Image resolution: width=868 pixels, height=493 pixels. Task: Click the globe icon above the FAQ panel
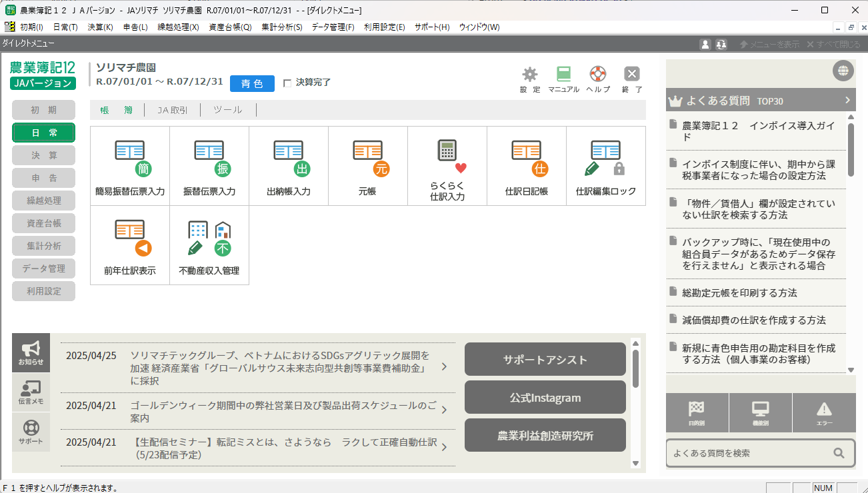click(x=843, y=71)
